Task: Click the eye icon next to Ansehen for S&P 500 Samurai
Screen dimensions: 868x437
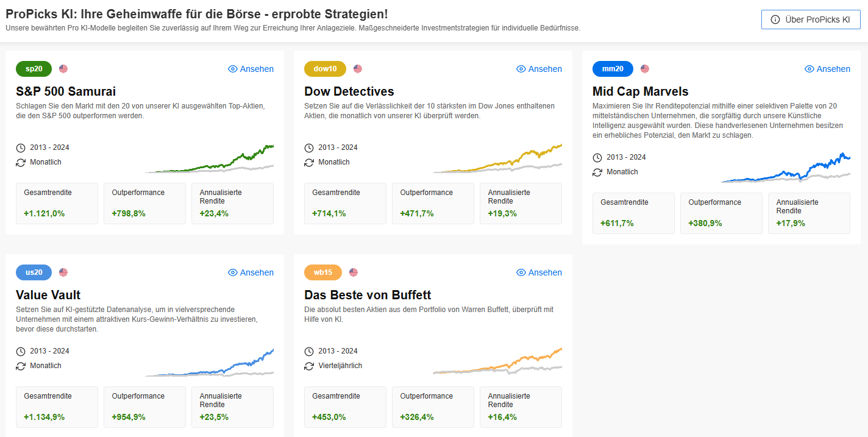Action: pos(232,69)
